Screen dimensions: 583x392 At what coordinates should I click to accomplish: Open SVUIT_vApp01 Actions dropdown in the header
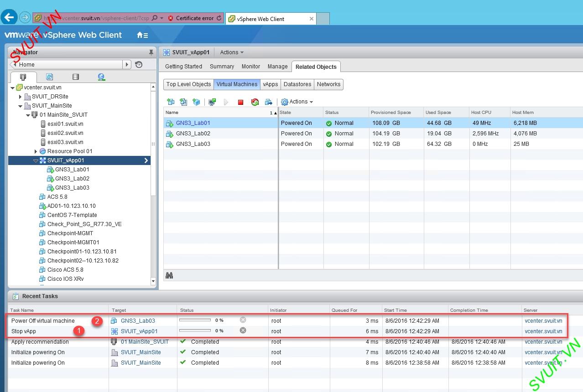[232, 52]
